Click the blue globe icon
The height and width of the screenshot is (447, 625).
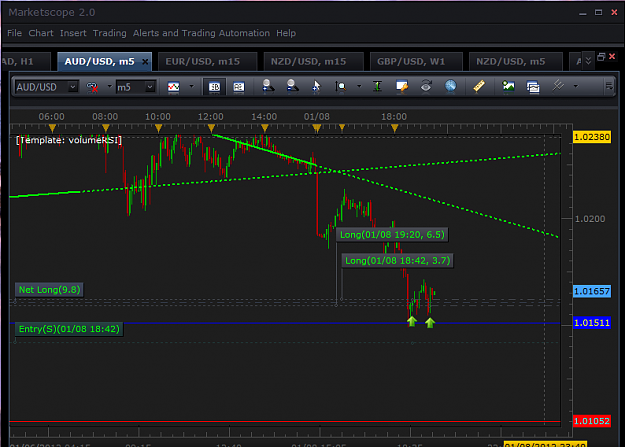[x=450, y=86]
